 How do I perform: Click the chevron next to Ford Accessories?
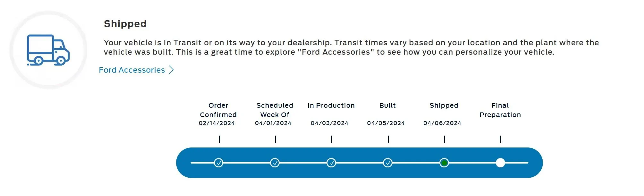pos(171,70)
